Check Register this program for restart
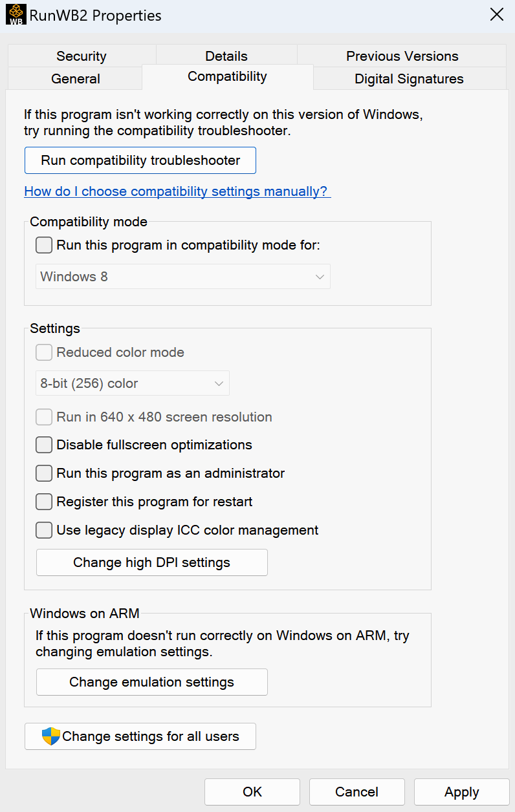 (43, 502)
